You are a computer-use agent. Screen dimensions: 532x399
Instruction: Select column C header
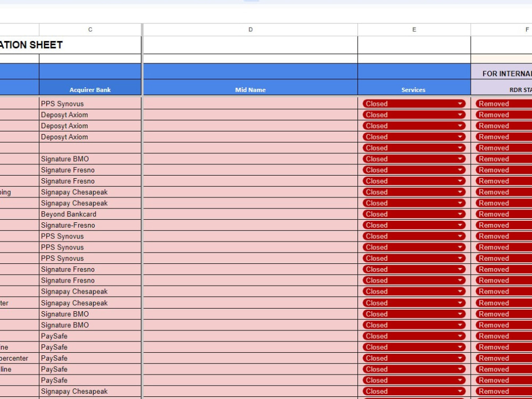[x=90, y=29]
